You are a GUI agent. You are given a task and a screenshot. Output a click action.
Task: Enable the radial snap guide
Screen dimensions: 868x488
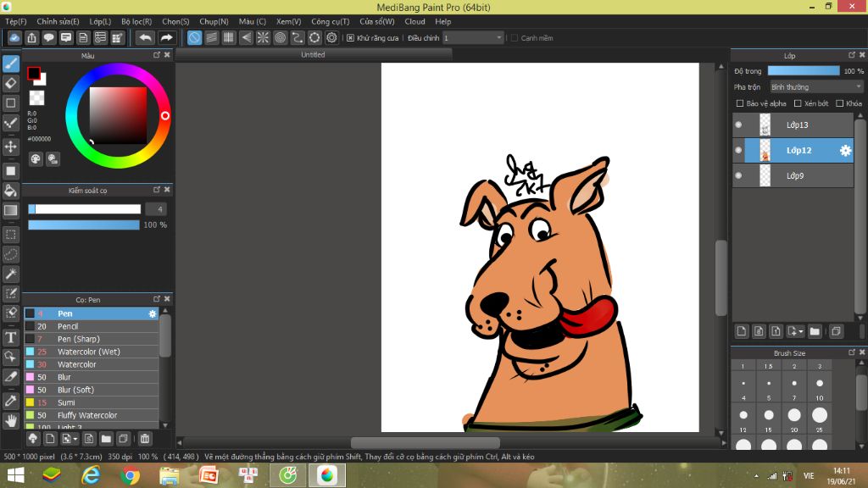[x=263, y=37]
